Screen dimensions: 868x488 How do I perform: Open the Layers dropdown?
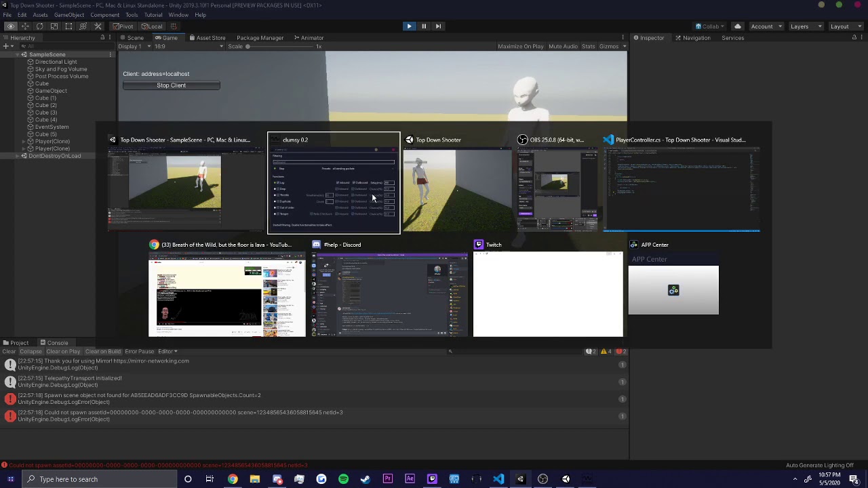pos(803,26)
